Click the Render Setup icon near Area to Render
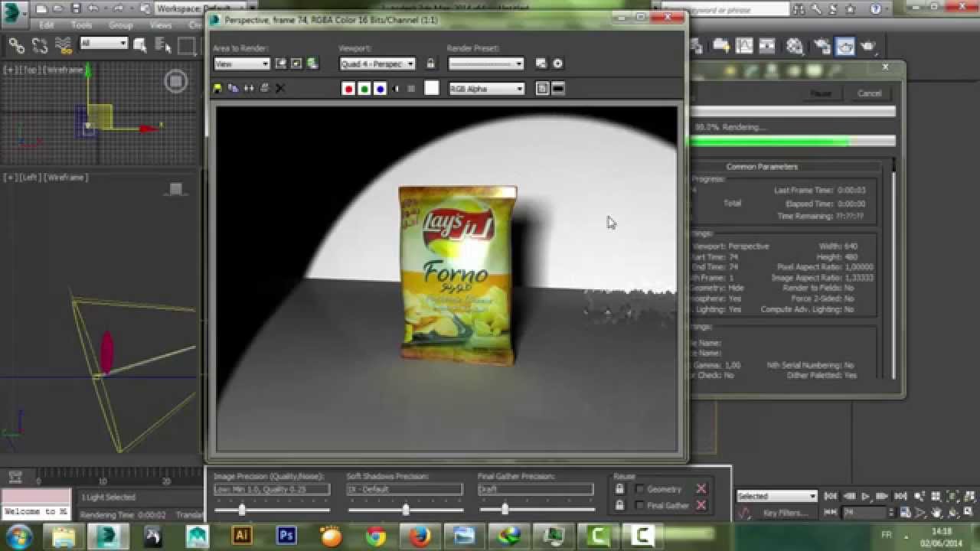This screenshot has height=551, width=980. pos(312,64)
